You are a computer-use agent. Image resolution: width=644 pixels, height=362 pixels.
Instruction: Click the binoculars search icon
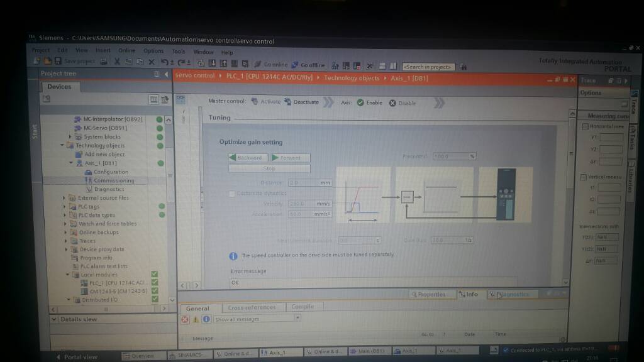point(464,67)
